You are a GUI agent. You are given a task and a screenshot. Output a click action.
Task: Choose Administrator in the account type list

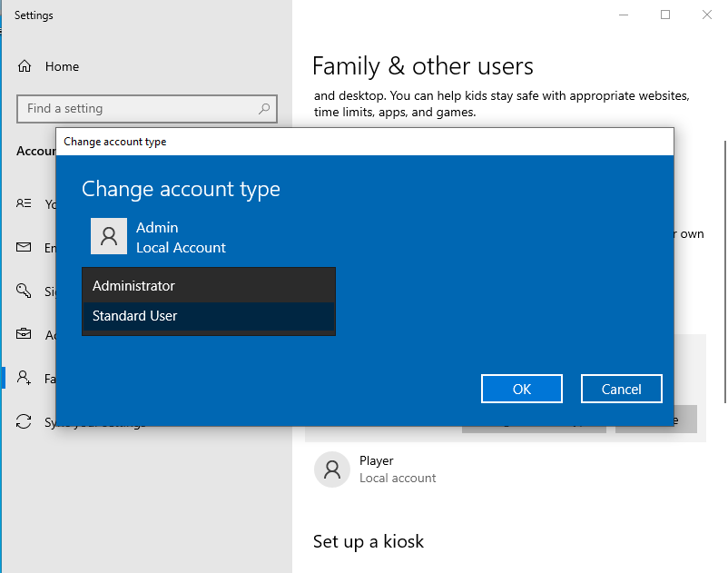click(x=209, y=286)
